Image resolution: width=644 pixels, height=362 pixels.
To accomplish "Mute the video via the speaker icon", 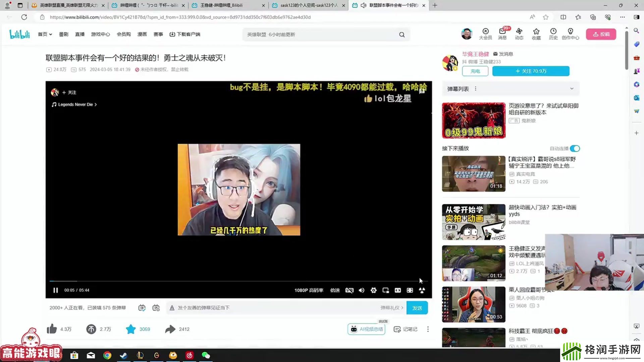I will (361, 290).
